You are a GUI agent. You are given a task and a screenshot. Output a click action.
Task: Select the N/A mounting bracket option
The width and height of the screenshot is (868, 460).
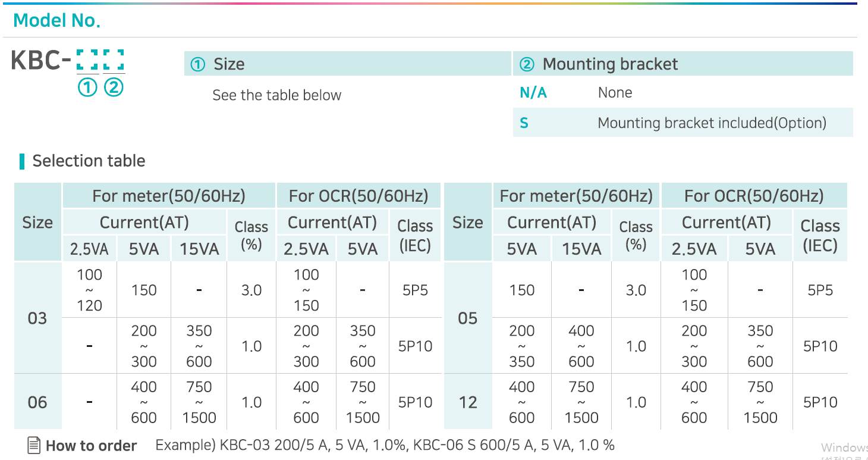click(533, 93)
